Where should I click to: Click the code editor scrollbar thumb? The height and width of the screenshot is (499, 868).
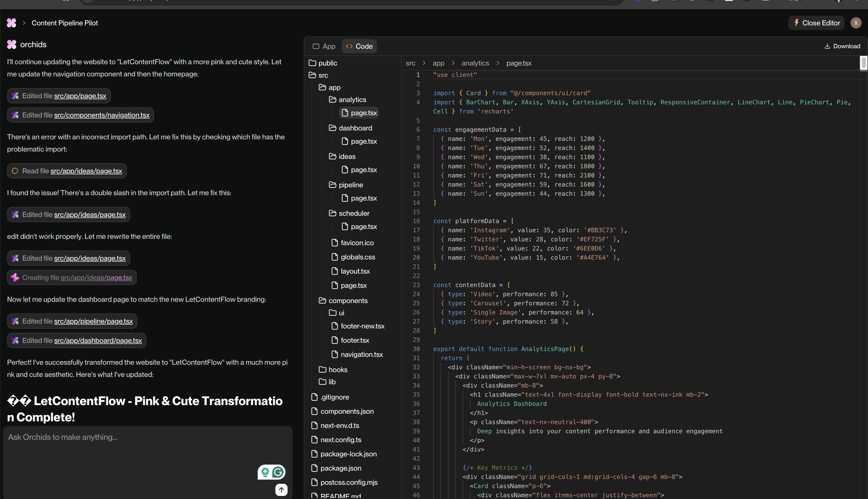pyautogui.click(x=863, y=63)
